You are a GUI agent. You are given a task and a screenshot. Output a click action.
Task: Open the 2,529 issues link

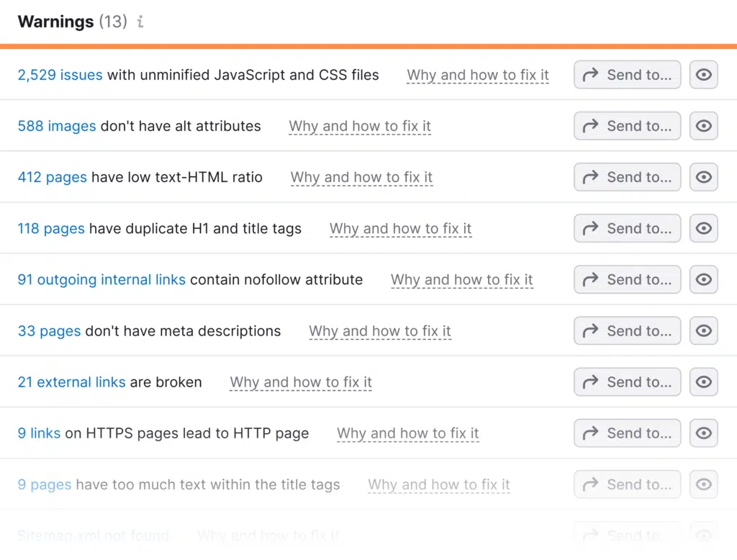(60, 75)
